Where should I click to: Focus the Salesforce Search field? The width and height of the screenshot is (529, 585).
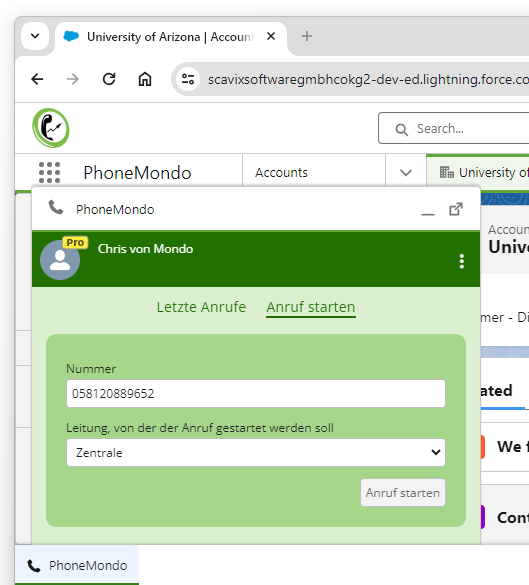[x=454, y=128]
